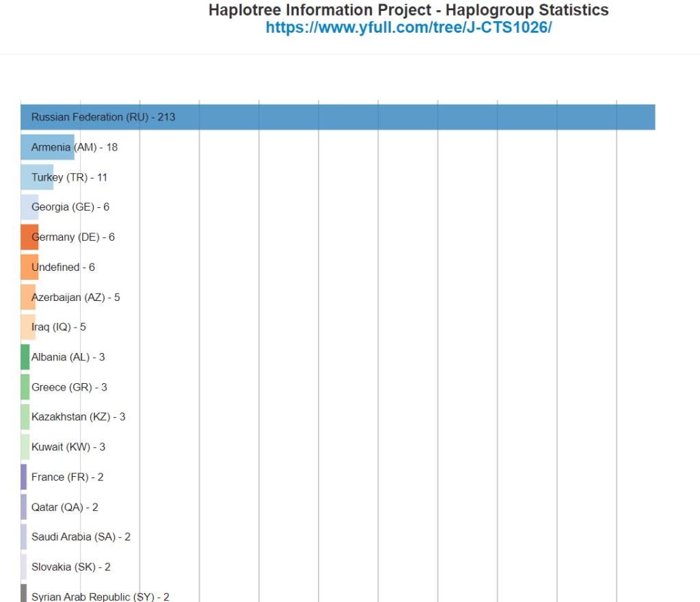Select the Undefined orange bar
The width and height of the screenshot is (700, 602).
[29, 267]
